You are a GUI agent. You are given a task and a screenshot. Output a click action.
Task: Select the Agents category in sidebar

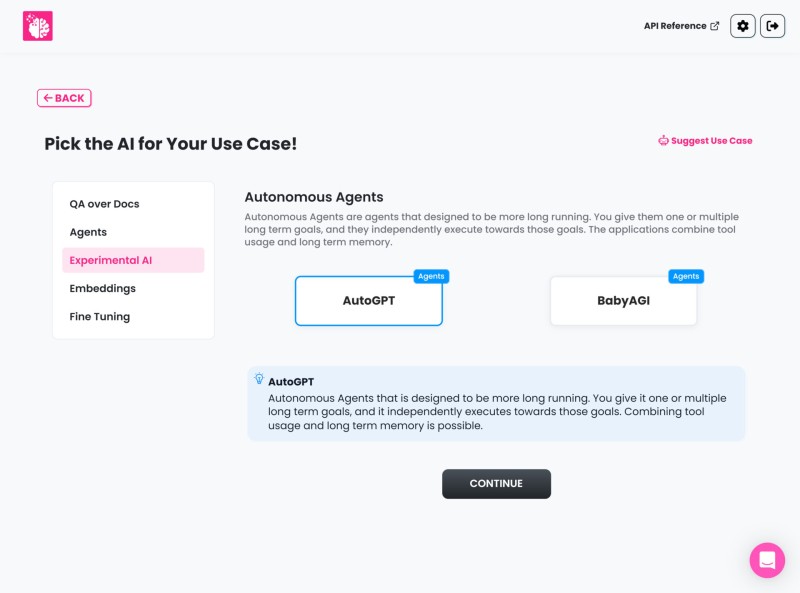point(133,232)
